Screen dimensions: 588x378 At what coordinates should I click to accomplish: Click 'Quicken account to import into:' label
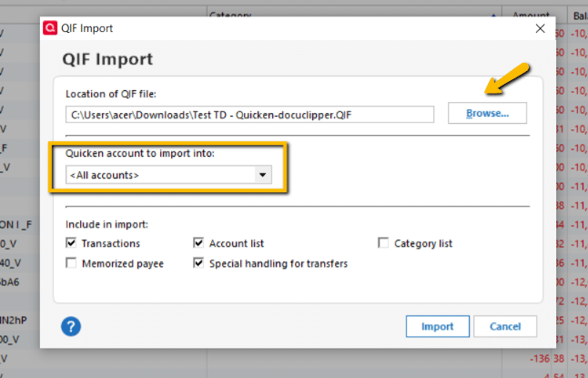140,153
